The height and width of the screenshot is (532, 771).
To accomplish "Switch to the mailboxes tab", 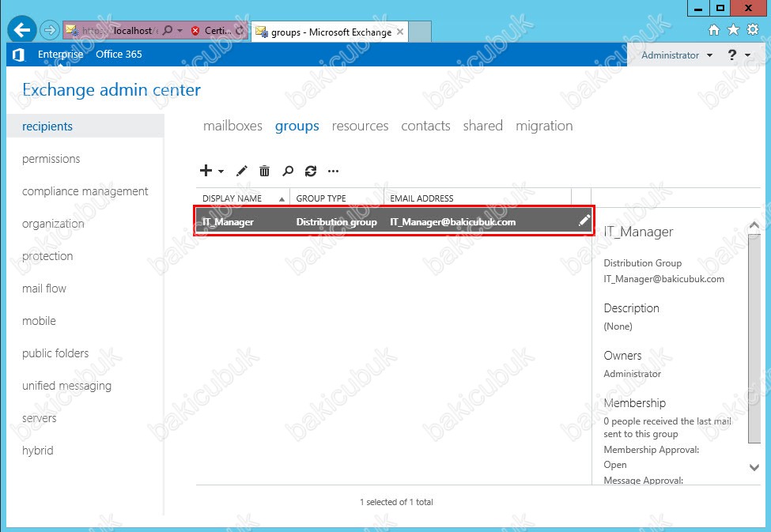I will (232, 126).
